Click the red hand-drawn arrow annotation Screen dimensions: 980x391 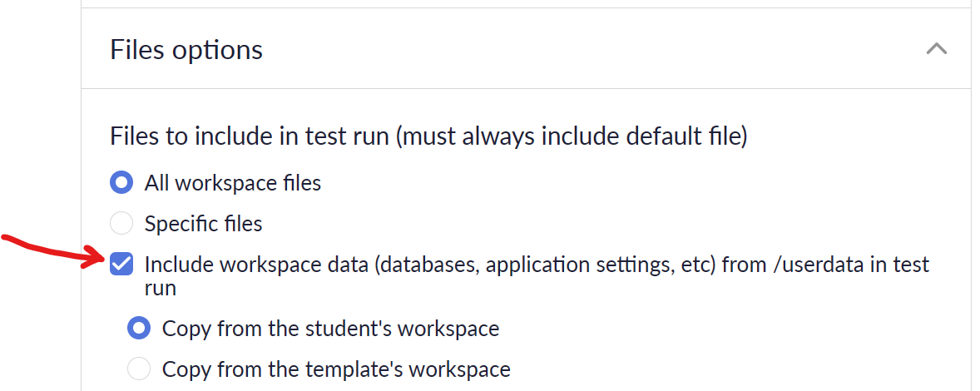click(53, 250)
